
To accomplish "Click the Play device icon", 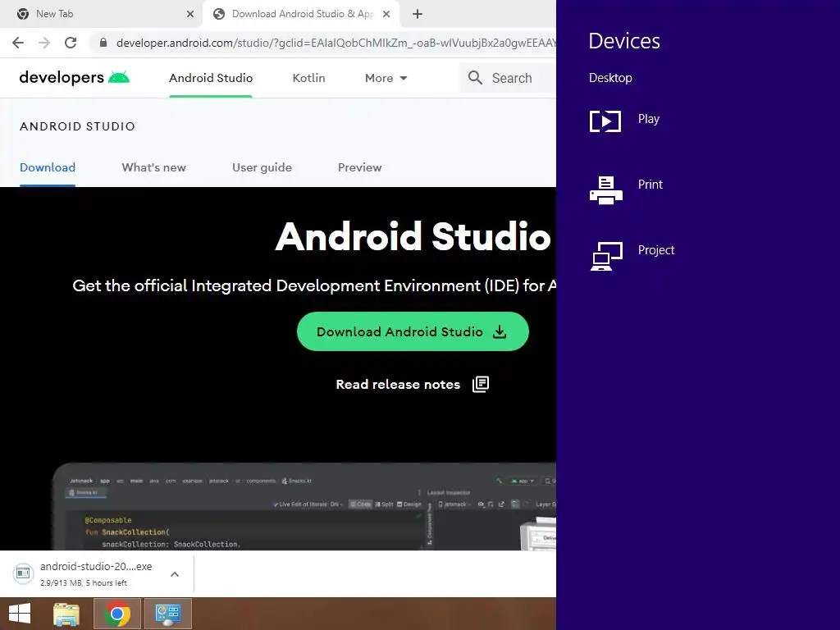I will point(605,121).
